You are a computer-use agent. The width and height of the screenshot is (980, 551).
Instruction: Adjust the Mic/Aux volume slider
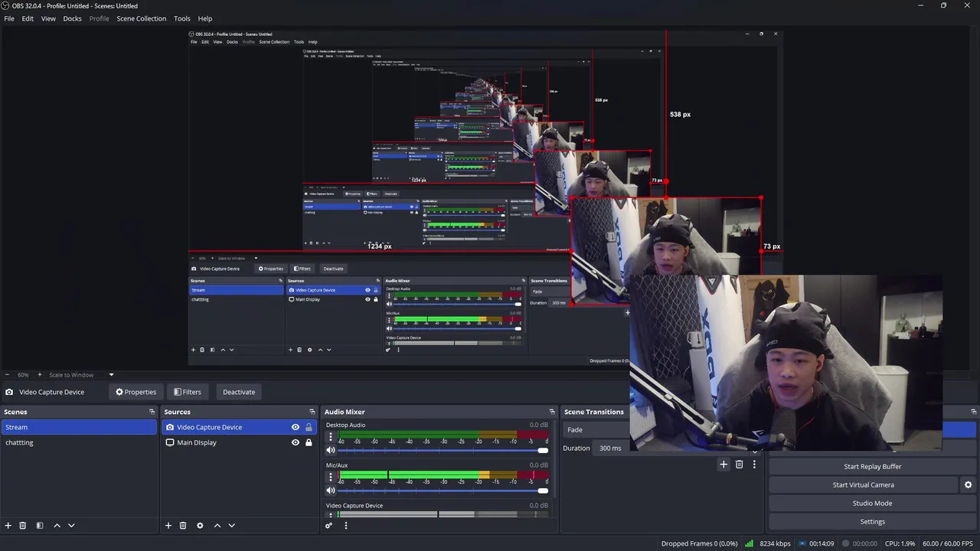[443, 491]
